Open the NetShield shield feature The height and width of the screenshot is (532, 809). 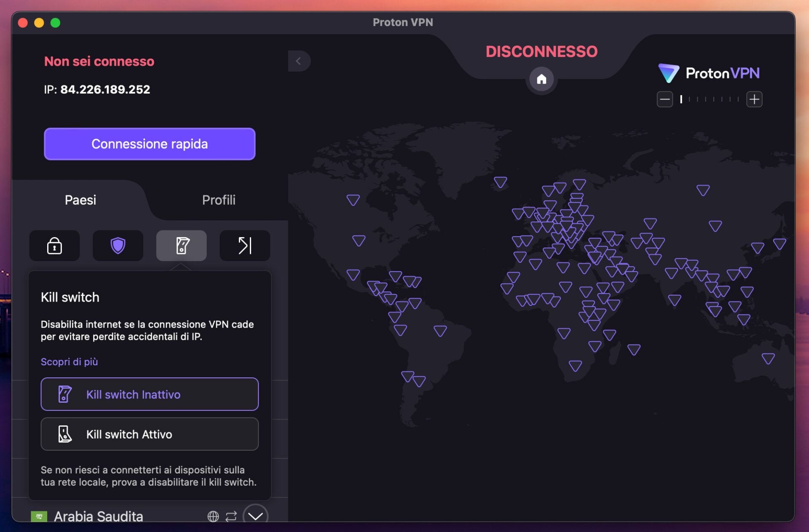pos(118,246)
